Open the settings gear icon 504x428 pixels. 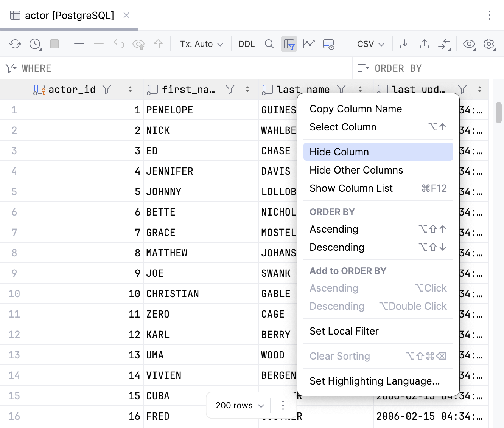pos(489,44)
